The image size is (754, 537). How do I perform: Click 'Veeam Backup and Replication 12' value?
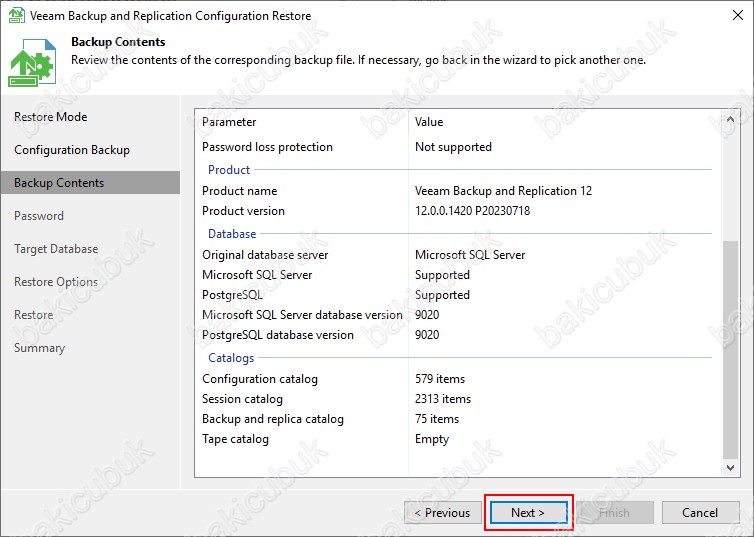[503, 191]
